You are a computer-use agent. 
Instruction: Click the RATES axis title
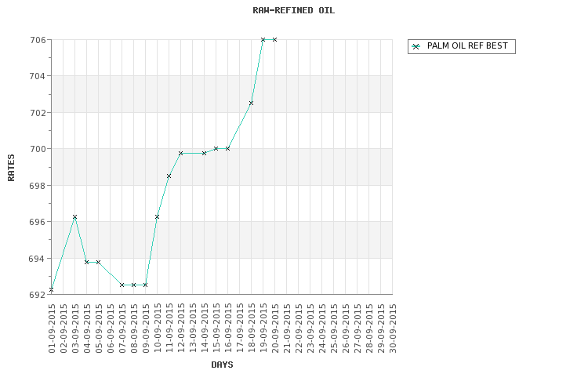(x=11, y=168)
